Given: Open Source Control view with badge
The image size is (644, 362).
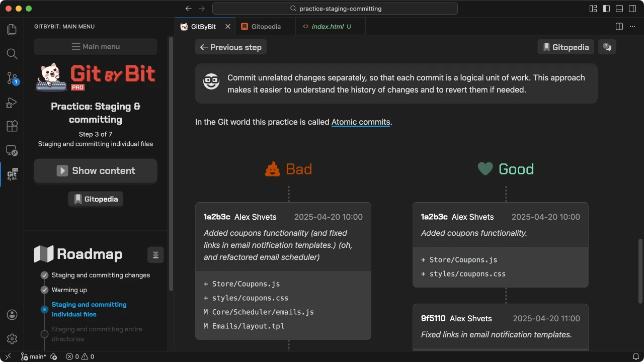Looking at the screenshot, I should [12, 78].
